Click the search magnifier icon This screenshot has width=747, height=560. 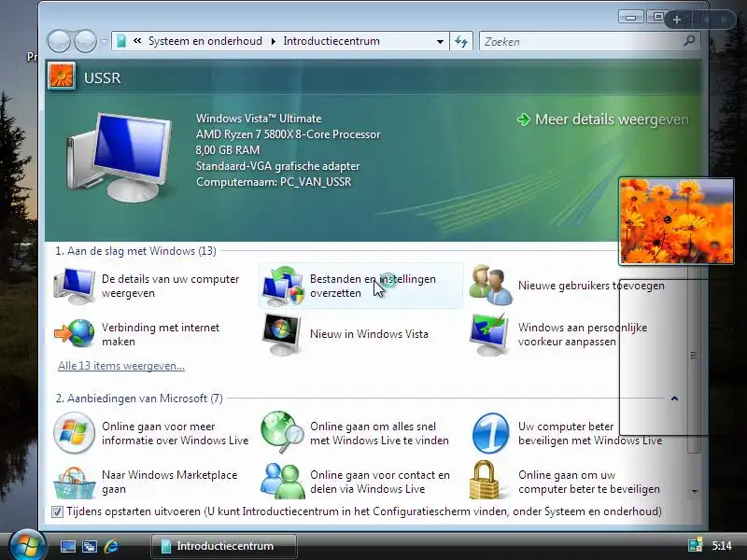coord(689,41)
